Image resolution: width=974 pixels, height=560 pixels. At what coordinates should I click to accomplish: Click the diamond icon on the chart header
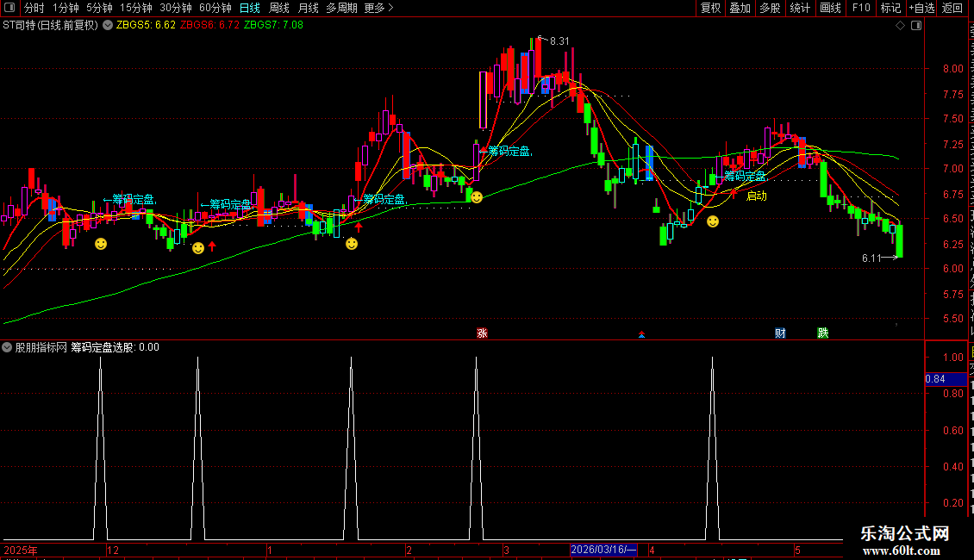coord(900,26)
